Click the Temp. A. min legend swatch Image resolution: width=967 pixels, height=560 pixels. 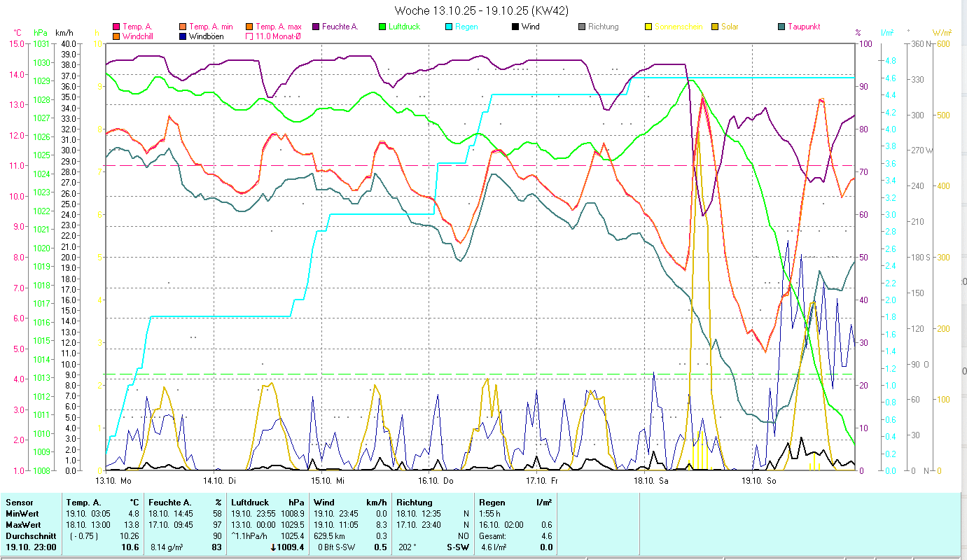coord(183,27)
